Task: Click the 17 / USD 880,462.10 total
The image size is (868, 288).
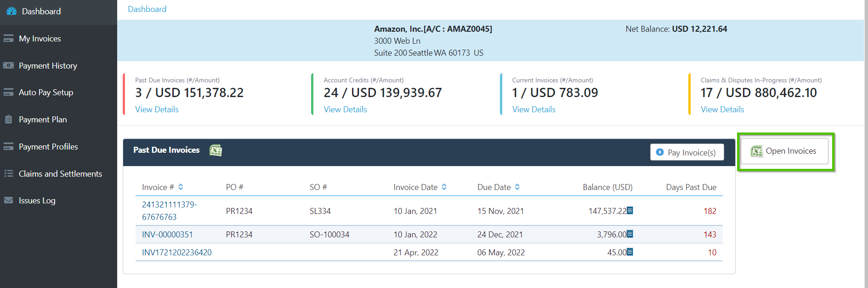Action: tap(759, 93)
